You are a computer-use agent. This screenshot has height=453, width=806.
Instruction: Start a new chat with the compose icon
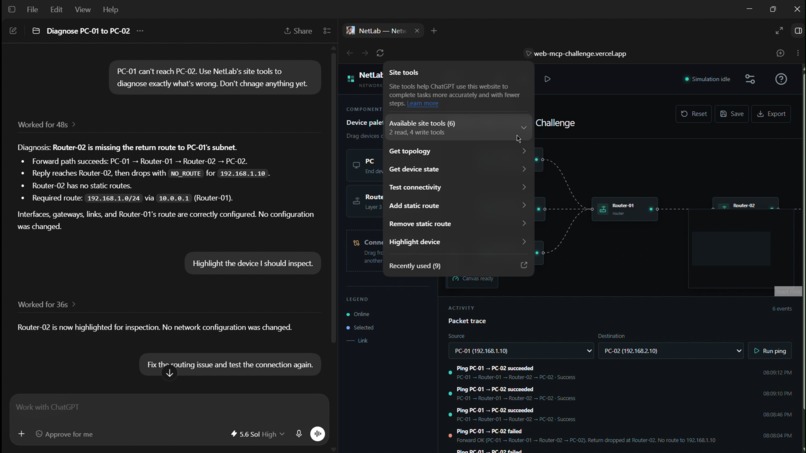click(x=13, y=31)
